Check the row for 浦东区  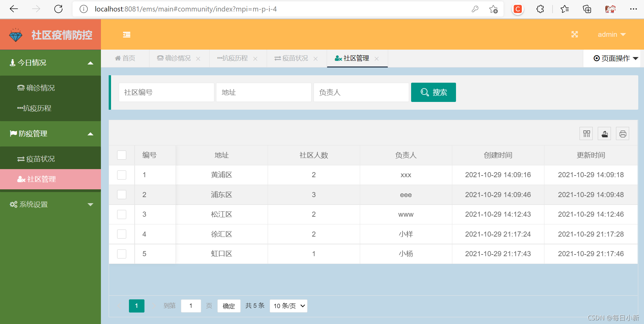(x=122, y=195)
